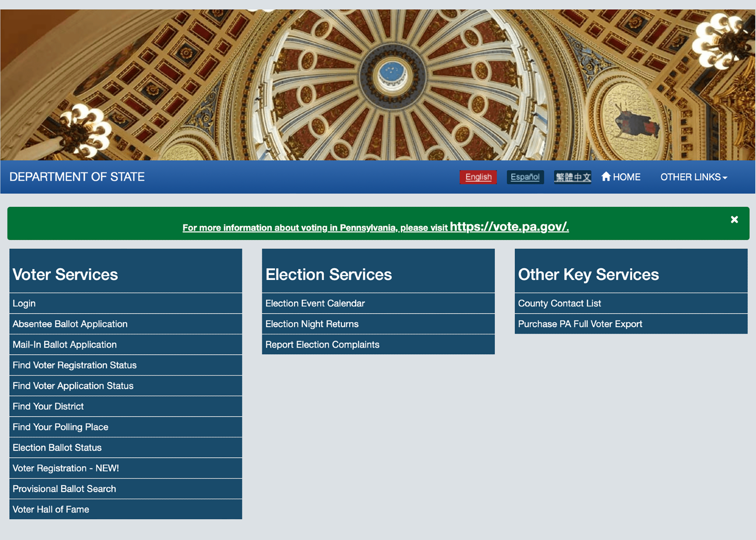Switch language to Traditional Chinese
The image size is (756, 540).
(572, 177)
